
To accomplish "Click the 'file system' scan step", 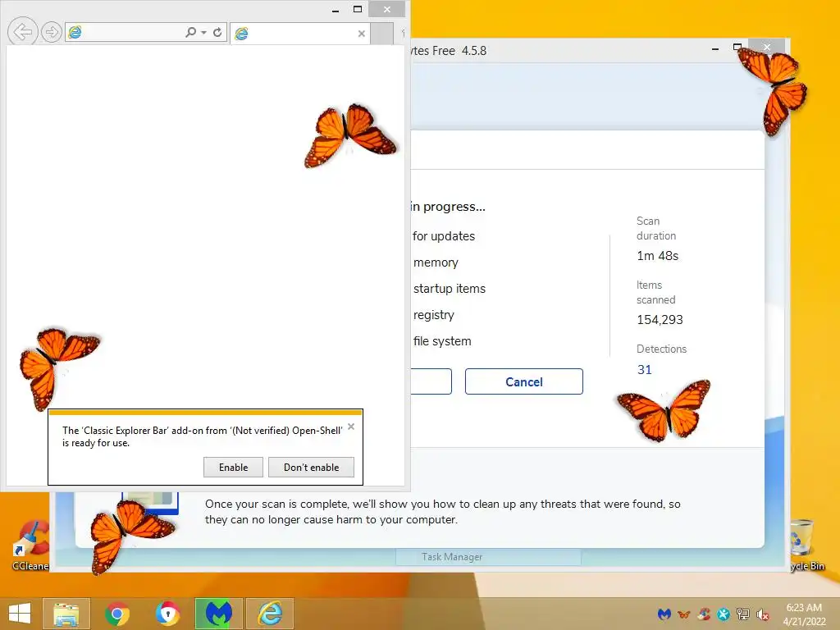I will (x=442, y=341).
